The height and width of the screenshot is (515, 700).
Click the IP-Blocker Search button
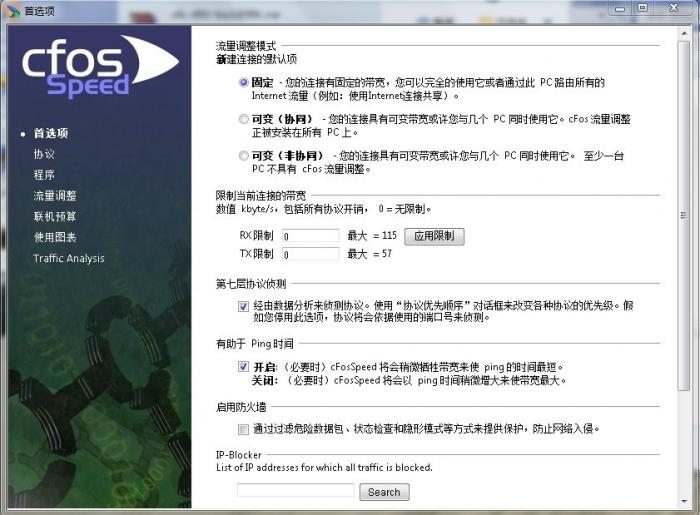(x=384, y=492)
